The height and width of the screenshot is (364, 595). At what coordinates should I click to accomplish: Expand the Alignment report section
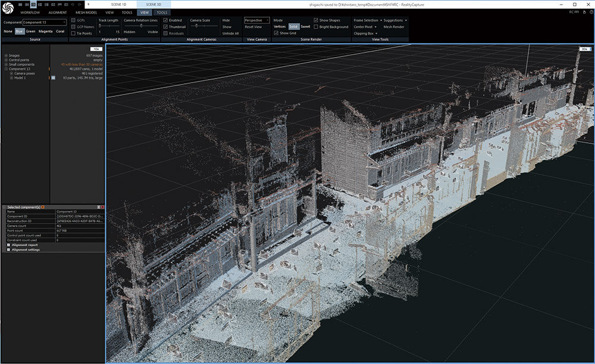point(8,245)
